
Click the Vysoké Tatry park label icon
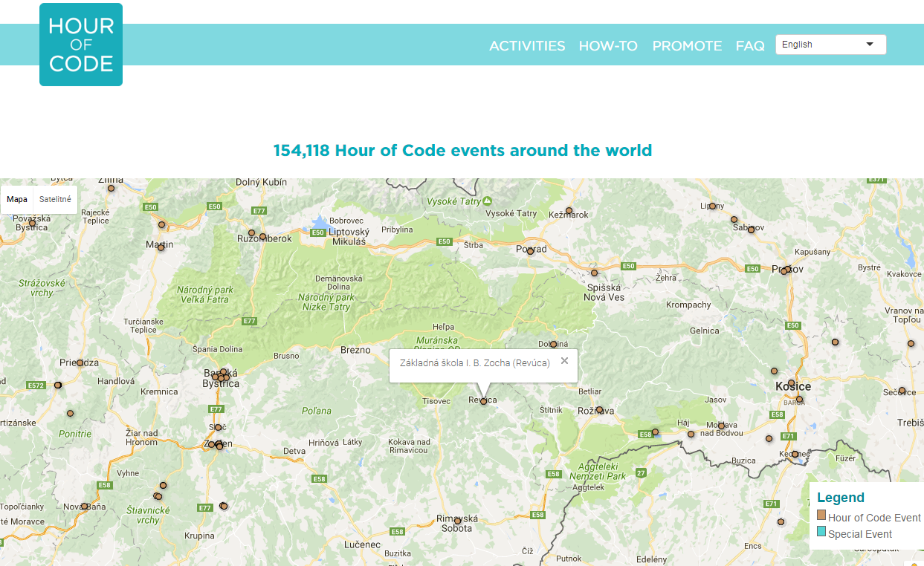487,201
